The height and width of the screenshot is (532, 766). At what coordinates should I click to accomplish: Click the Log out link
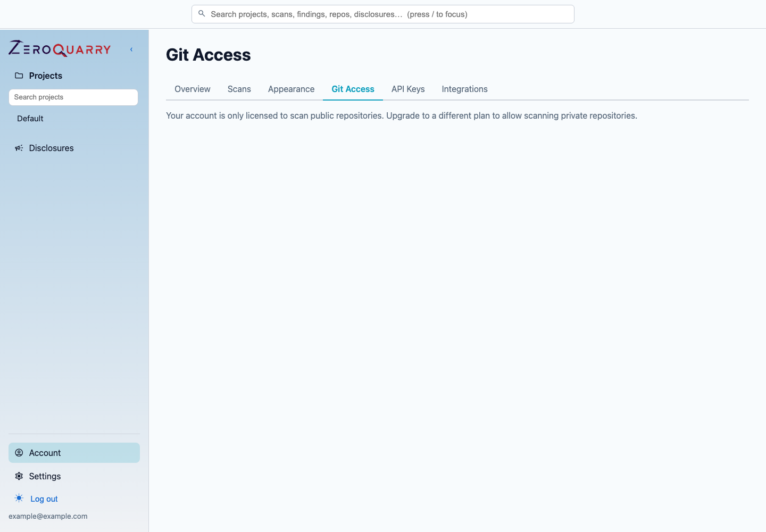click(44, 499)
